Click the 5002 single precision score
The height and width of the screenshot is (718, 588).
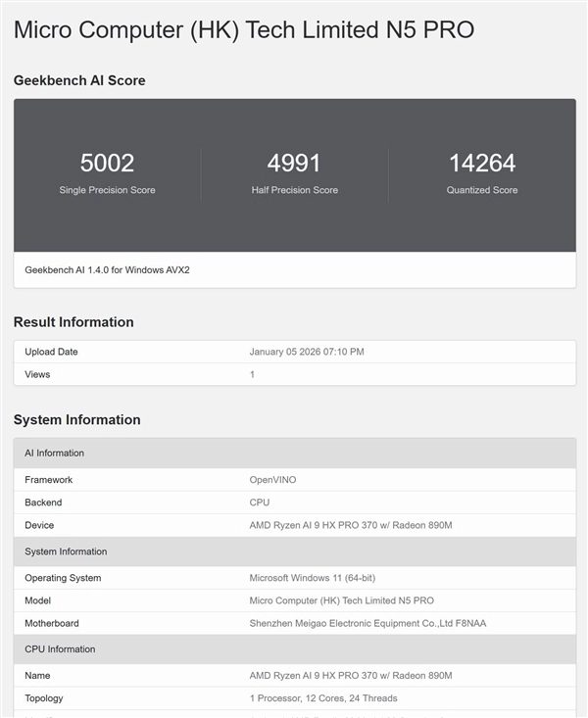point(107,163)
